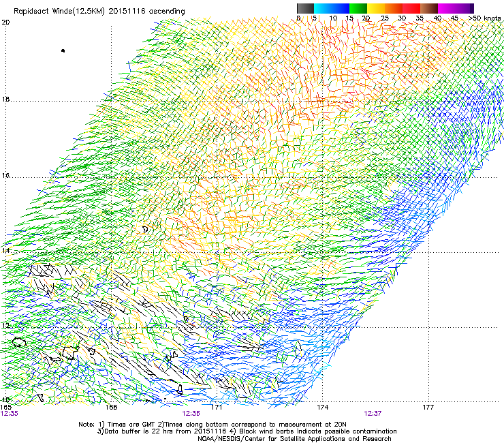Click the NOAA/NESDIS credit line
504x443 pixels.
tap(294, 439)
